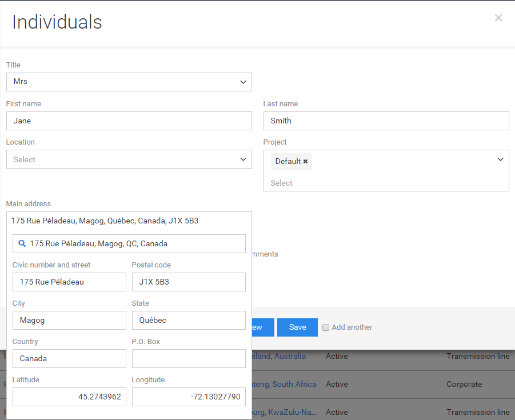This screenshot has width=515, height=420.
Task: Click the address search magnifier icon
Action: coord(22,243)
